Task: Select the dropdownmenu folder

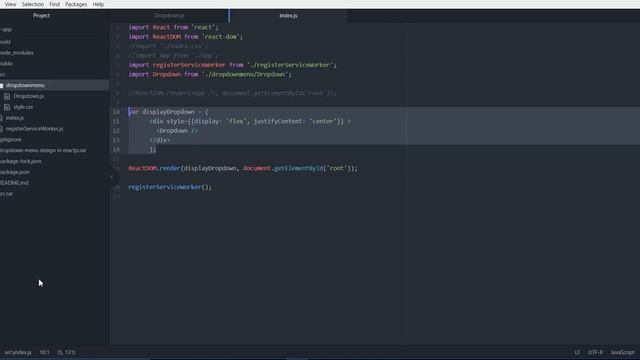Action: [x=25, y=85]
